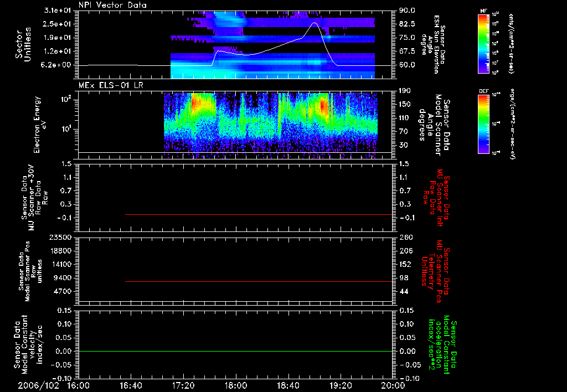Screen dimensions: 567x392
Task: Select the red 'MU Scanner Pos Telemetry' axis title
Action: (435, 271)
